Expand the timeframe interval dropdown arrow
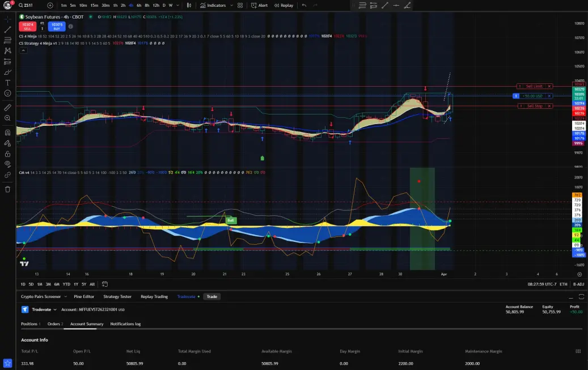This screenshot has height=370, width=588. click(x=177, y=5)
